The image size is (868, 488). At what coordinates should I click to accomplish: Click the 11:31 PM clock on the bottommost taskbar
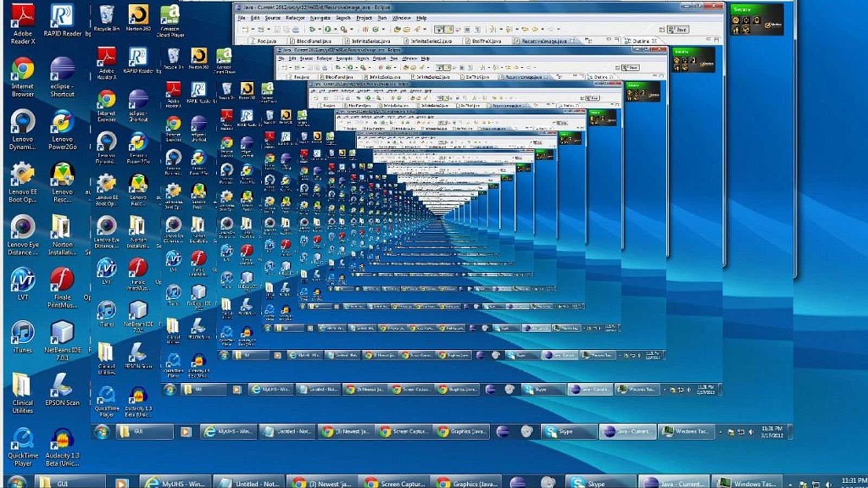(853, 481)
